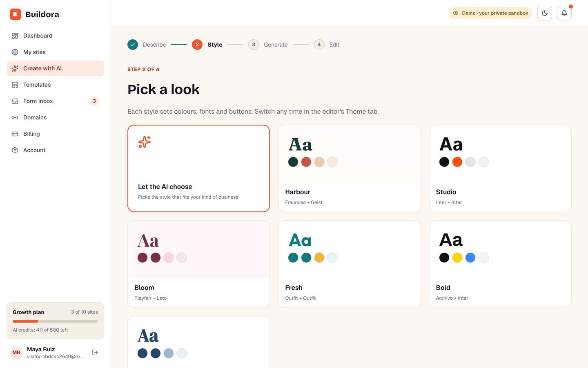
Task: Choose the Studio style card
Action: click(500, 168)
